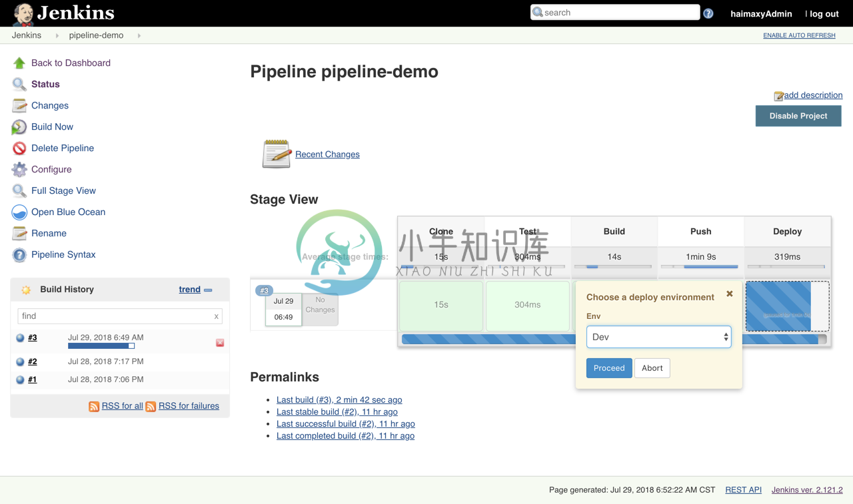Click the blue status ball for build #3
This screenshot has height=504, width=853.
point(20,338)
